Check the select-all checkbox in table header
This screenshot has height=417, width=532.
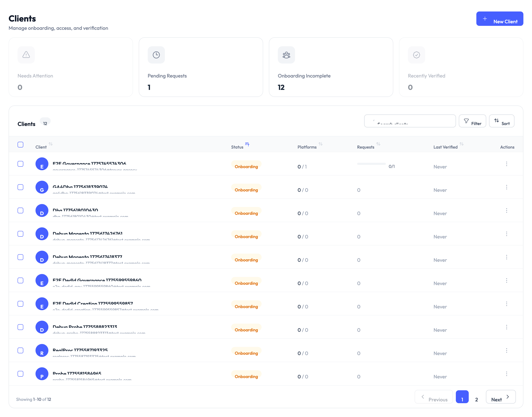[x=20, y=145]
